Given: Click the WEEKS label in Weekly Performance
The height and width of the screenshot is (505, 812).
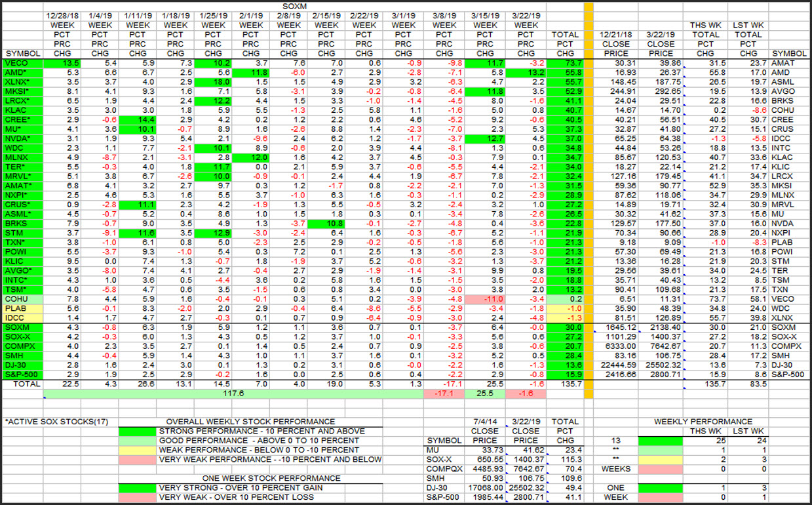Looking at the screenshot, I should coord(615,469).
